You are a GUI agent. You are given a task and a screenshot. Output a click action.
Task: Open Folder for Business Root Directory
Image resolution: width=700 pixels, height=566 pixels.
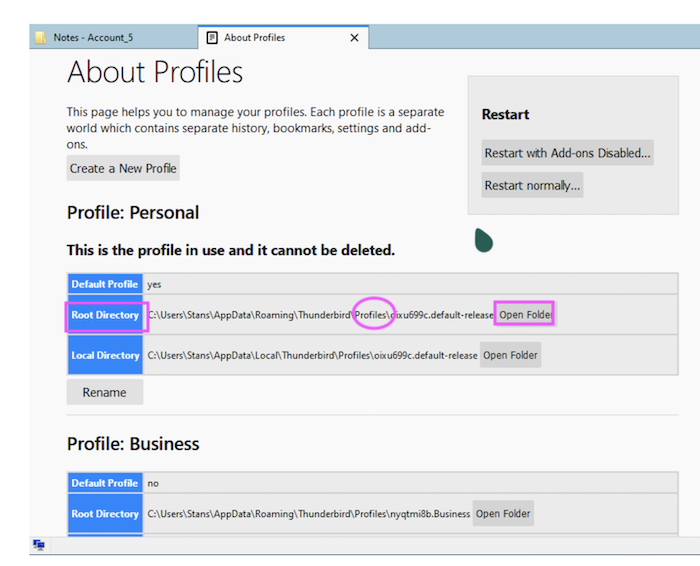(503, 513)
